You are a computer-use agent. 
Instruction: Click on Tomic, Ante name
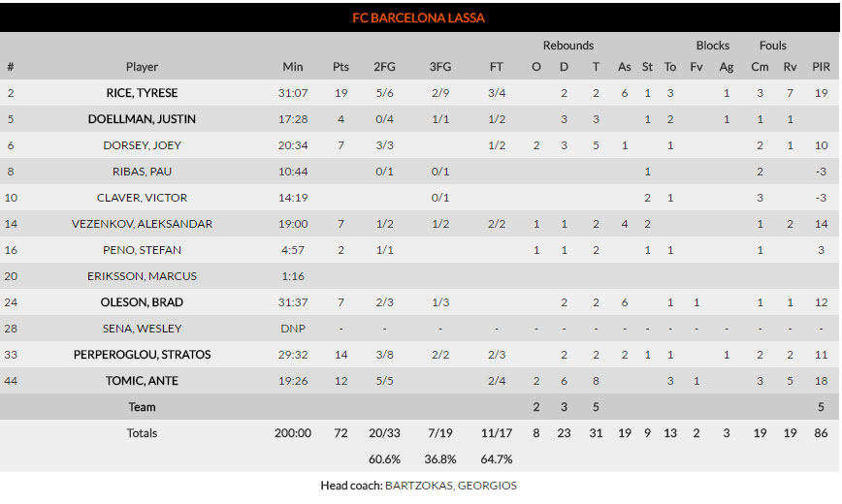pos(142,381)
